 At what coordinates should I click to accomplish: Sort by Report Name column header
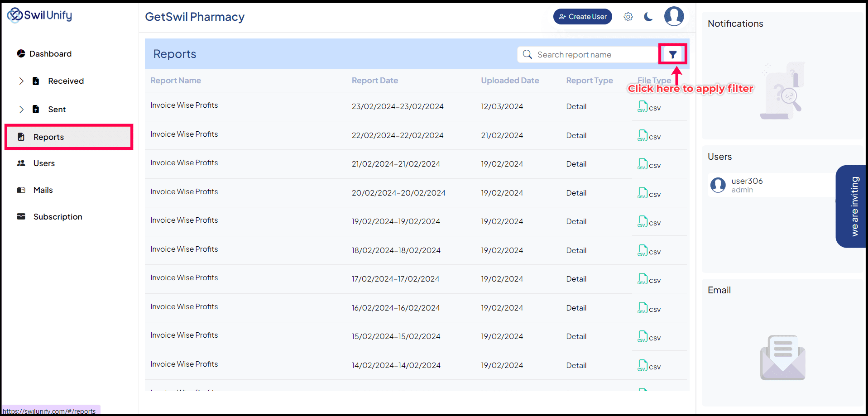[x=176, y=81]
